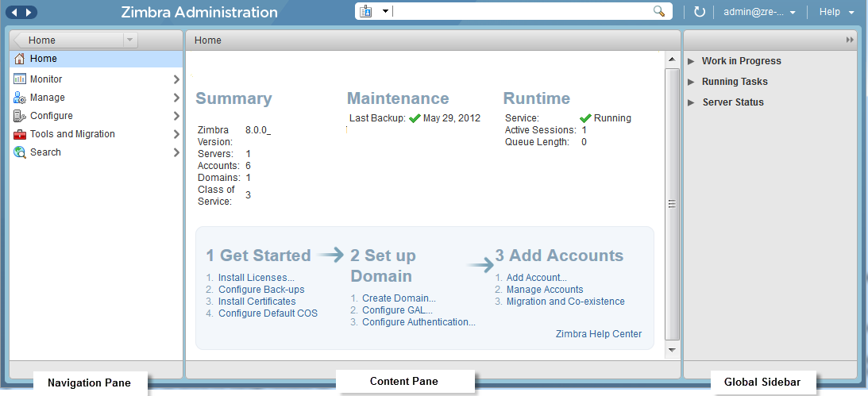The height and width of the screenshot is (396, 868).
Task: Open the search type dropdown
Action: [385, 12]
